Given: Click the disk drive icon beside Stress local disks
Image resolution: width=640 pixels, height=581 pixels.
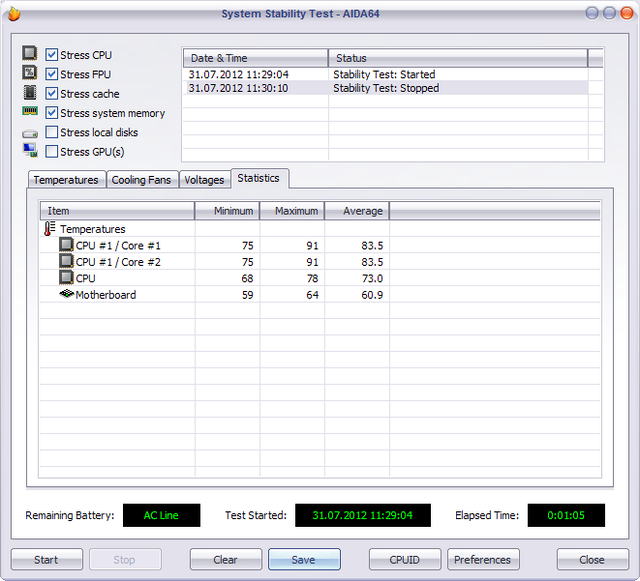Looking at the screenshot, I should click(30, 133).
